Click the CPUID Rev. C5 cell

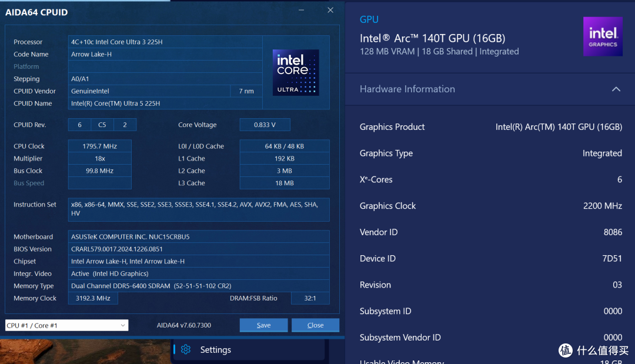(102, 125)
